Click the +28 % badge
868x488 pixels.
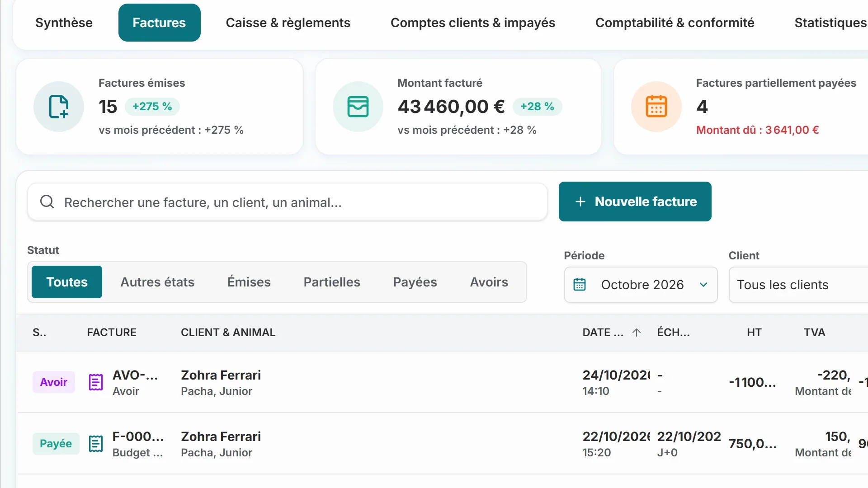coord(537,107)
